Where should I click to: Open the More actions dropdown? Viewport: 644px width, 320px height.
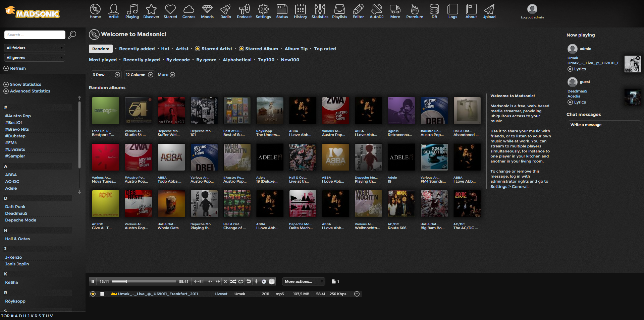(x=304, y=281)
